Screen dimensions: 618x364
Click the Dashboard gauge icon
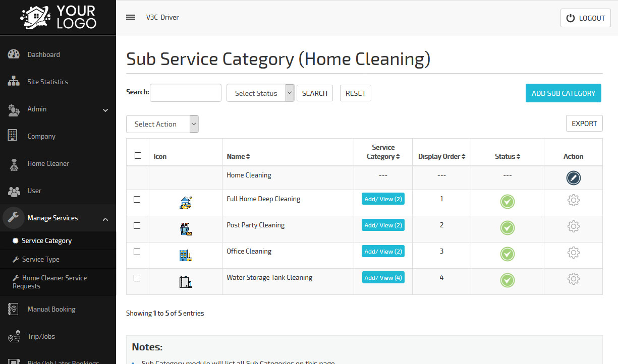[x=14, y=54]
